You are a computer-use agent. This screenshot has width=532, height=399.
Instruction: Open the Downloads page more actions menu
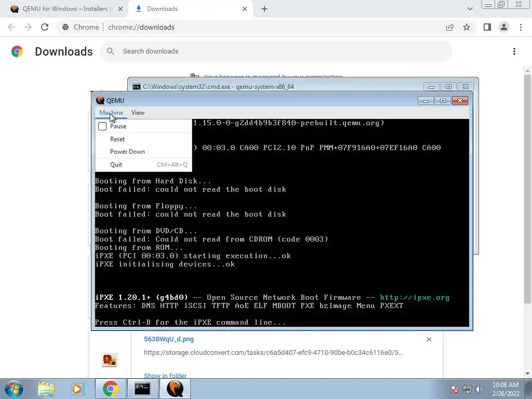[x=514, y=51]
